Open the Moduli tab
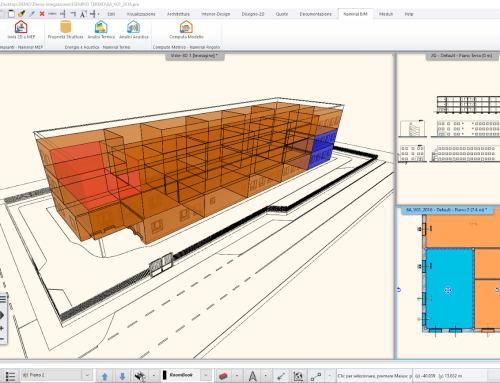500x383 pixels. tap(386, 14)
